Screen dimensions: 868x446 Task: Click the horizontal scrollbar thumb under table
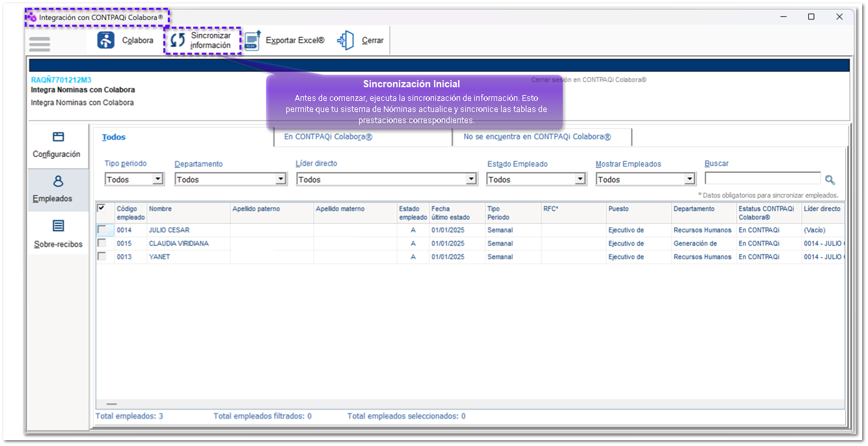click(x=111, y=404)
